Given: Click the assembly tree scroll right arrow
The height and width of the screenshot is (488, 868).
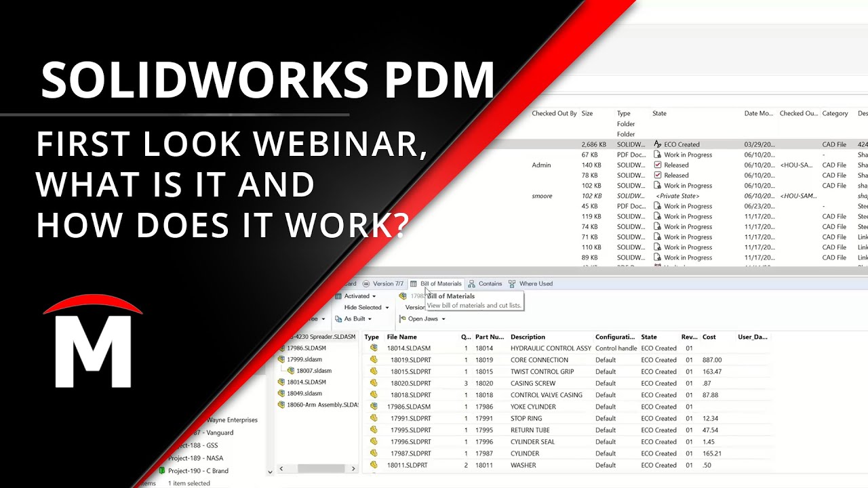Looking at the screenshot, I should pos(353,468).
